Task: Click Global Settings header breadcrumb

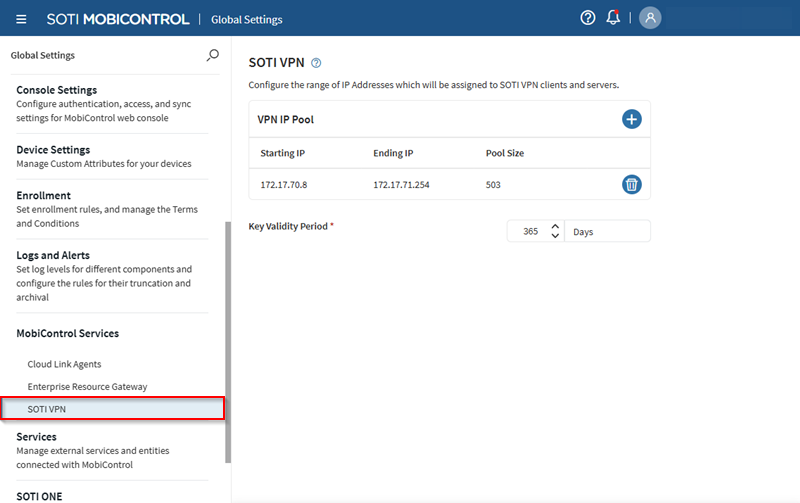Action: click(x=246, y=19)
